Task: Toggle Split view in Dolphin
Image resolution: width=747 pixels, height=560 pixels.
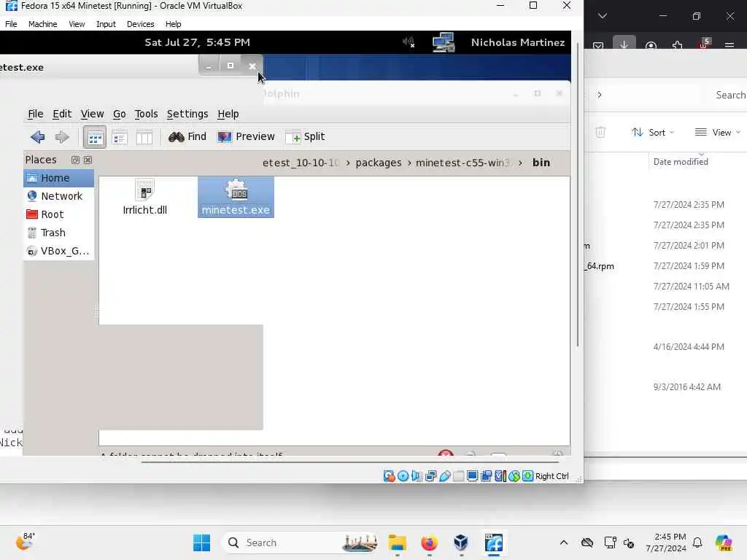Action: tap(305, 136)
